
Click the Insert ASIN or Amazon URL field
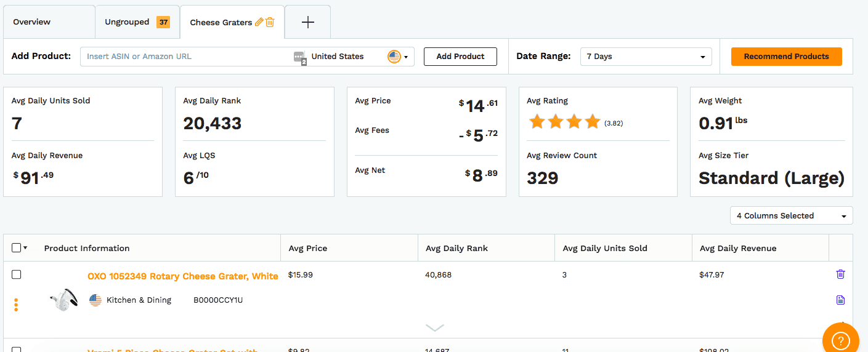(x=187, y=57)
